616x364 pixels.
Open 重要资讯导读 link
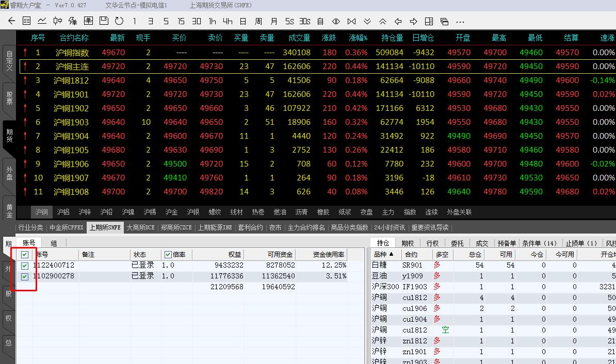[x=430, y=227]
